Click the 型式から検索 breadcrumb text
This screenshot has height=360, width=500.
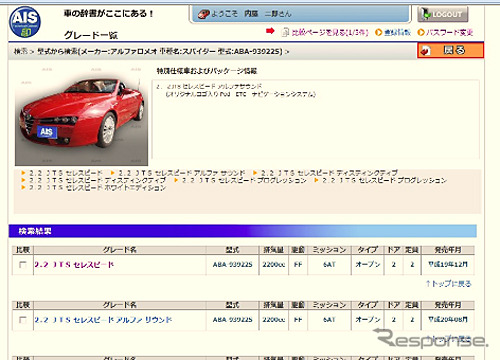tap(56, 51)
